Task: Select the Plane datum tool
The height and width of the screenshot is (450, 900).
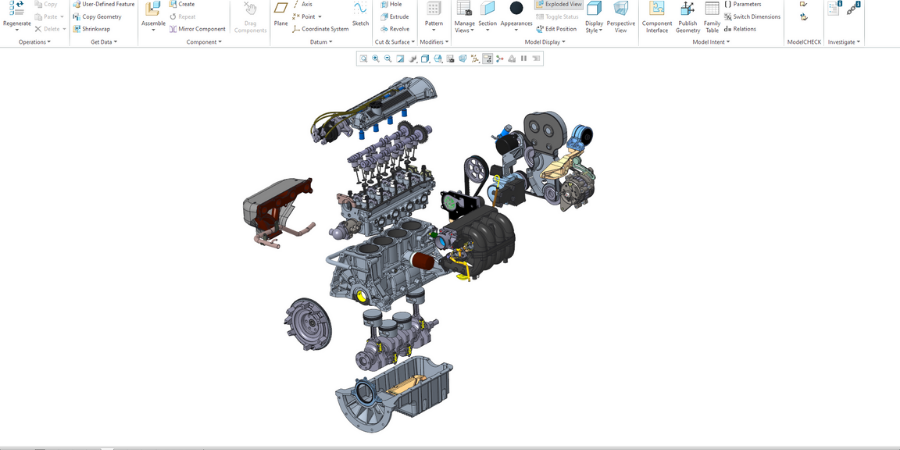Action: pos(281,10)
